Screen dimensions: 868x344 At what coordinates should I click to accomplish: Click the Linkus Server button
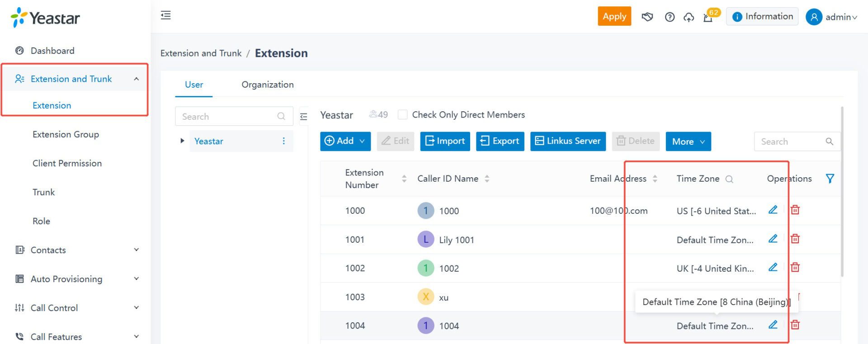(568, 141)
